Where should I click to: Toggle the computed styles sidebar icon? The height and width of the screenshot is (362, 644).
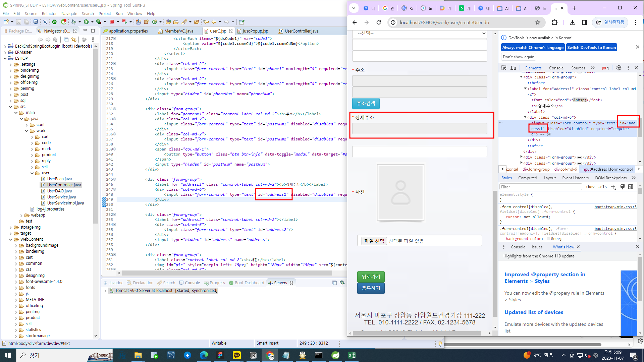tap(631, 187)
